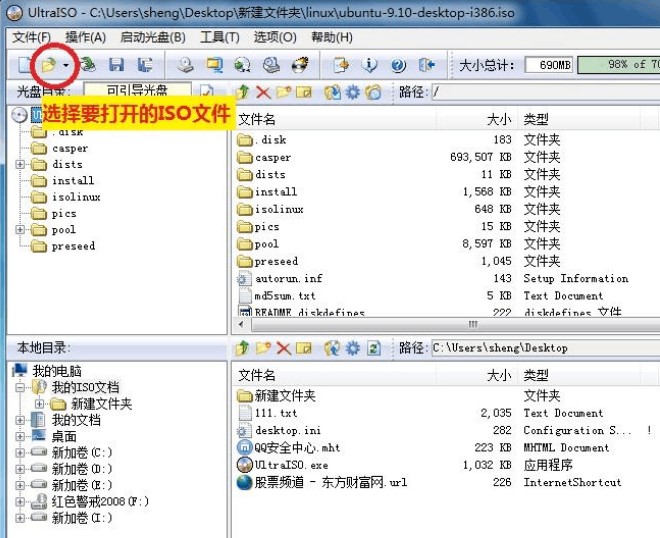Click Rename icon in image pane toolbar

tap(304, 91)
